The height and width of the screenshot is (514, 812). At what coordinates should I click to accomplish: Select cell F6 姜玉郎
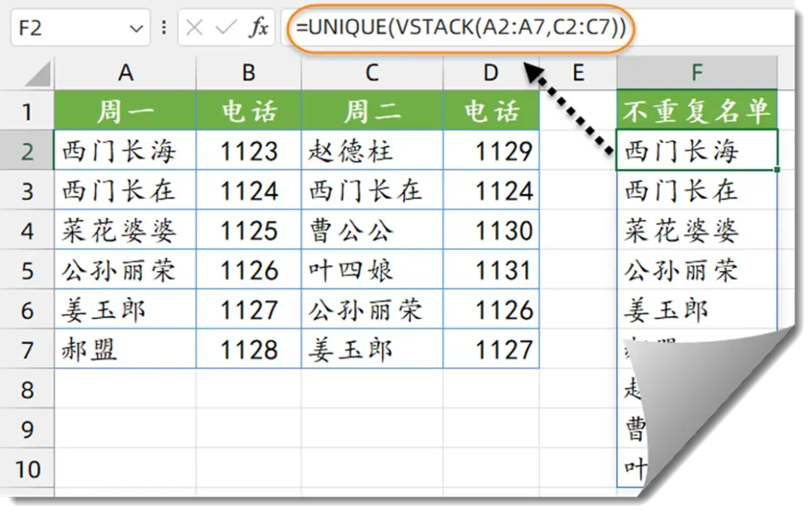click(x=697, y=310)
